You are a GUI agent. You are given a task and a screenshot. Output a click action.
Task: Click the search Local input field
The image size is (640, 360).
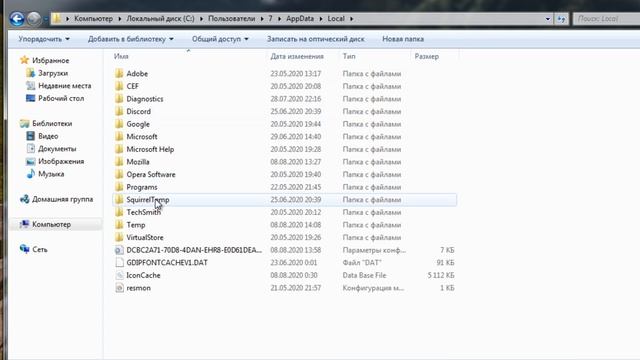click(607, 19)
